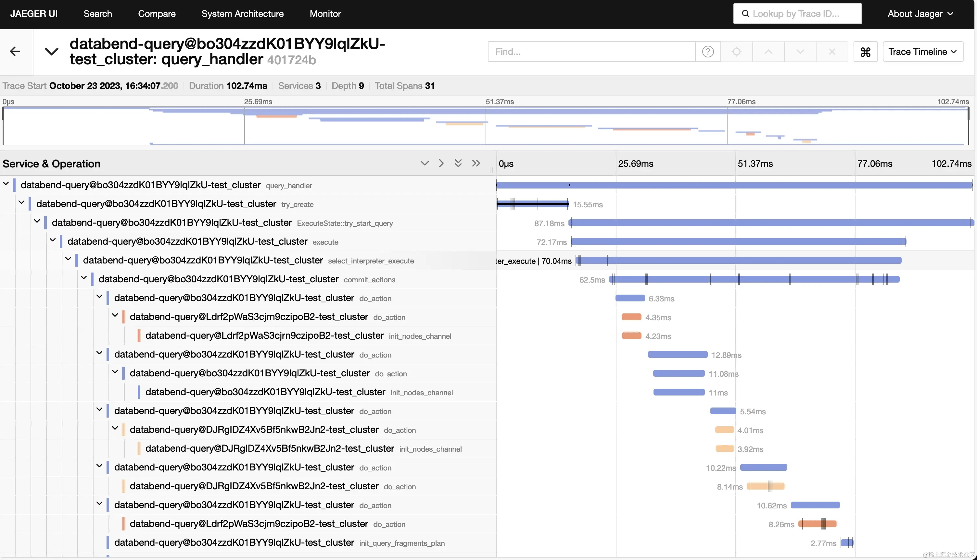Click the 6.33ms do_action span bar

[x=630, y=298]
